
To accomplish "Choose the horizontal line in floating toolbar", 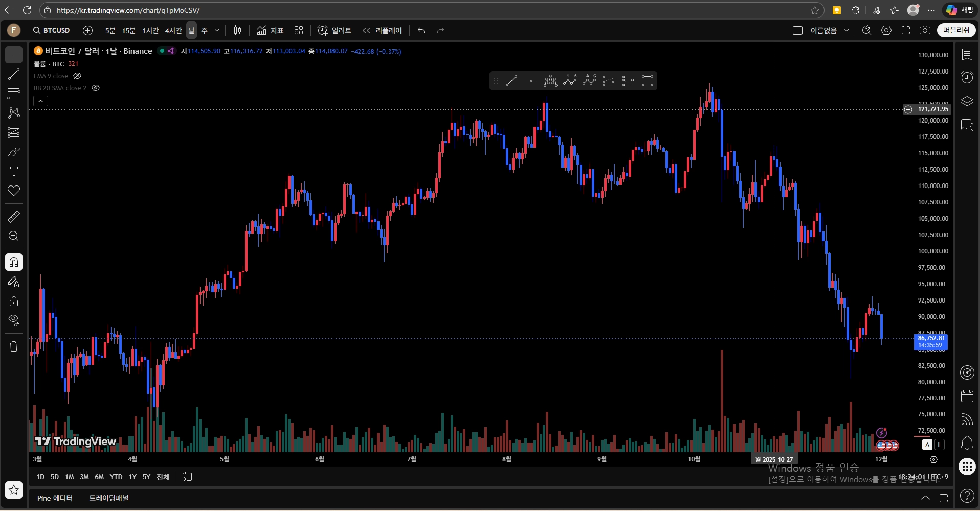I will tap(531, 81).
